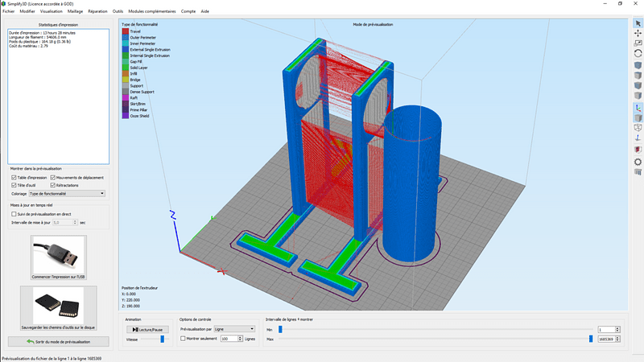This screenshot has width=644, height=362.
Task: Click the SD card picture
Action: click(x=58, y=306)
